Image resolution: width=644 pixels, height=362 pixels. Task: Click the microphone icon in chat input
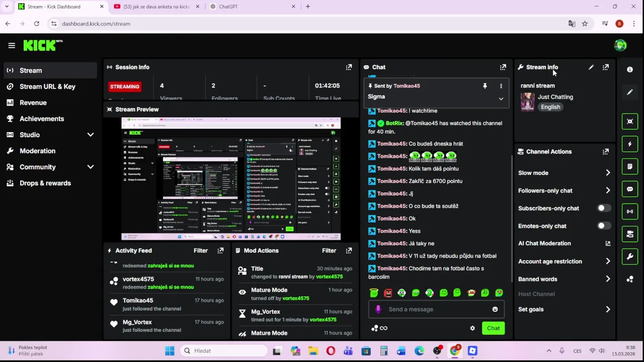(378, 309)
